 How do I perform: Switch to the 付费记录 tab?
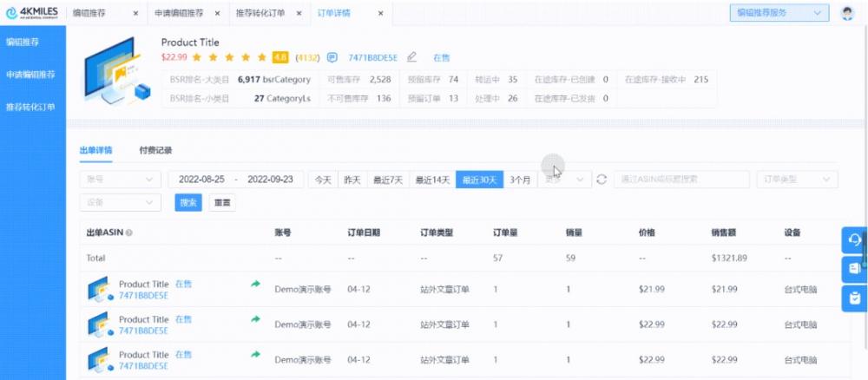[x=155, y=150]
